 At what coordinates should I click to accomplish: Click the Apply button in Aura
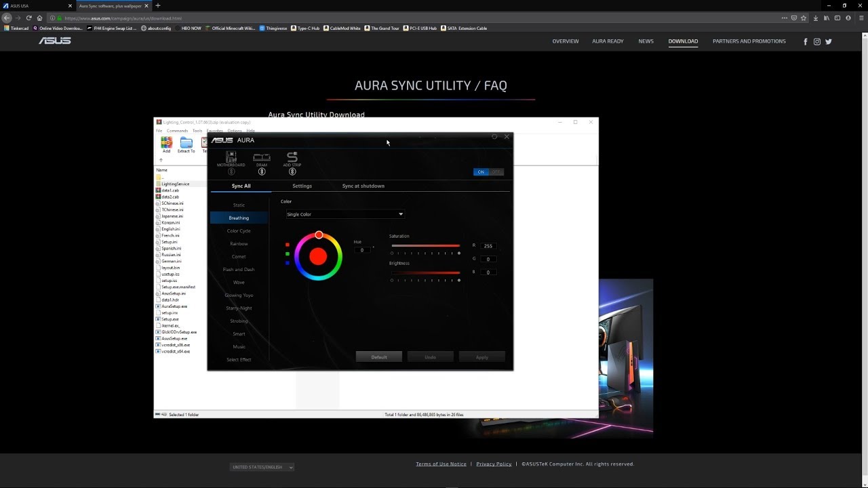pyautogui.click(x=482, y=357)
